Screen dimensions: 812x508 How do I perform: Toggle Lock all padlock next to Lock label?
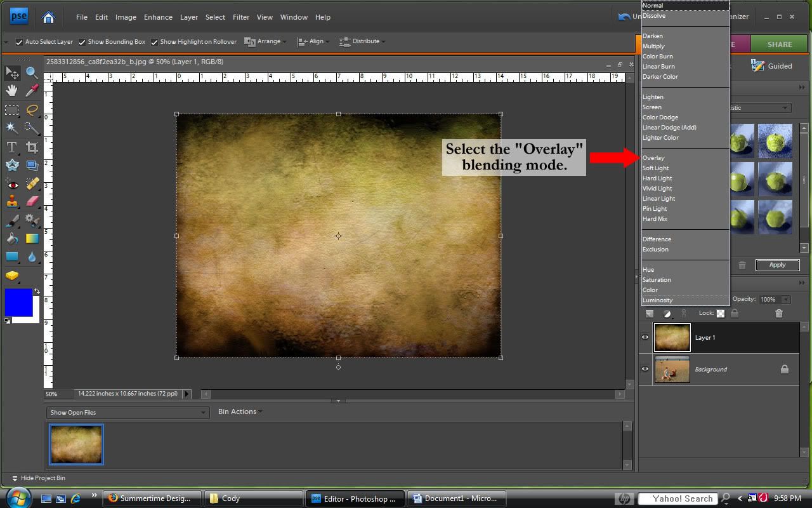(735, 313)
